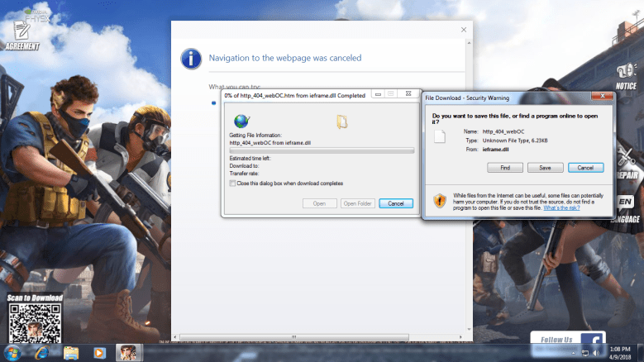Click Save in the Security Warning dialog
The height and width of the screenshot is (362, 644).
point(545,168)
